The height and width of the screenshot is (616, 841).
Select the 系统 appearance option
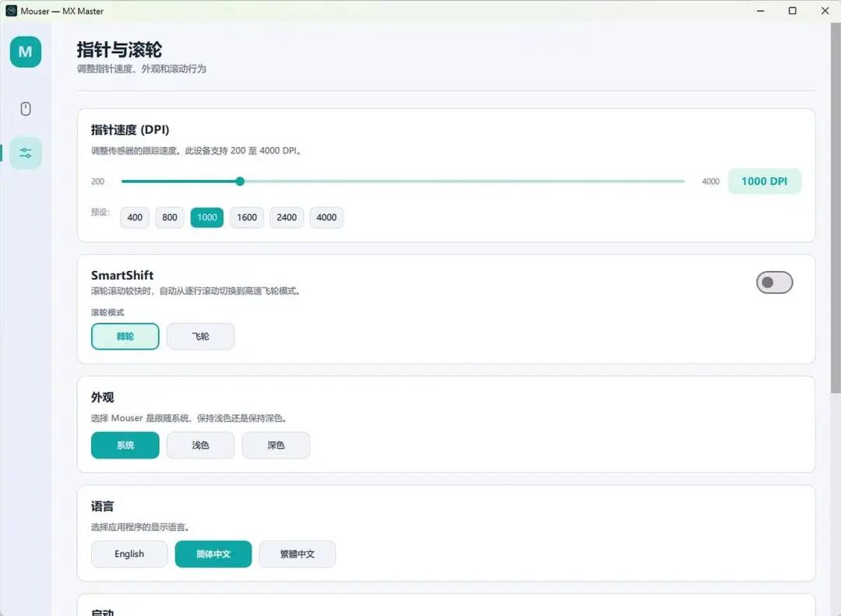(x=125, y=445)
